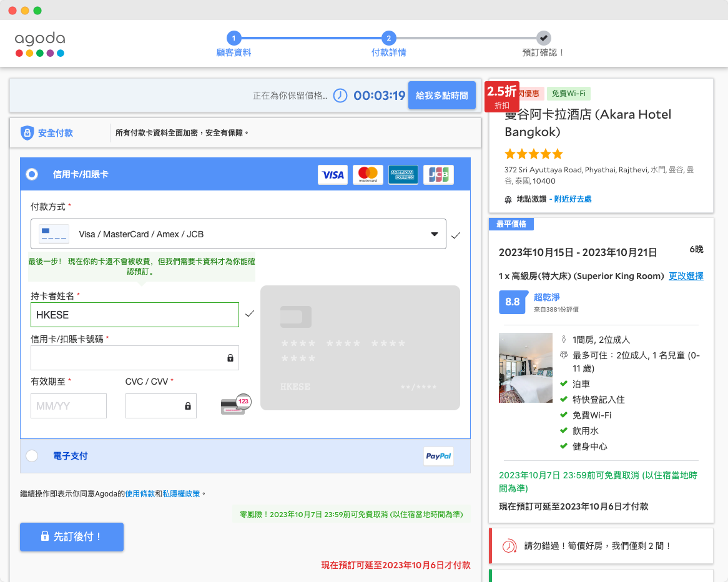Click the American Express card icon
Screen dimensions: 728x582
(x=403, y=175)
